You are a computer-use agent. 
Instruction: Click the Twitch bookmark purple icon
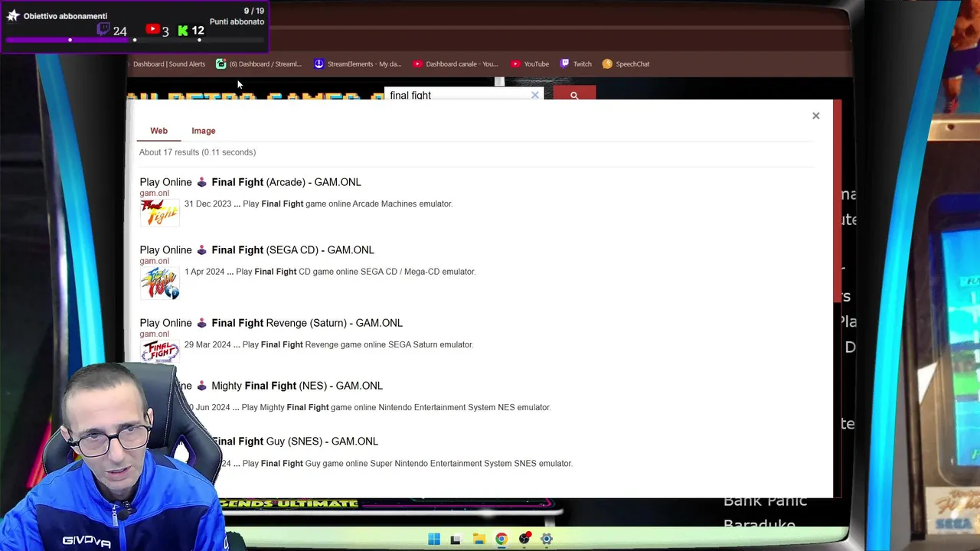tap(564, 64)
